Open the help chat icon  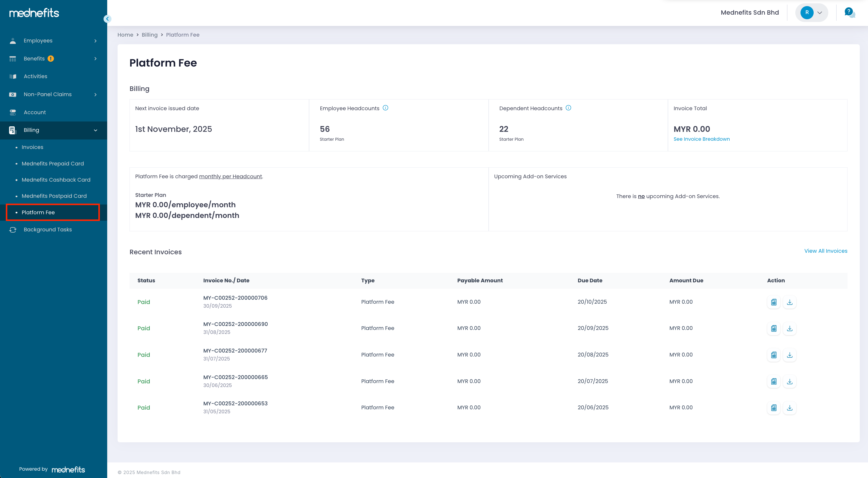pos(849,13)
